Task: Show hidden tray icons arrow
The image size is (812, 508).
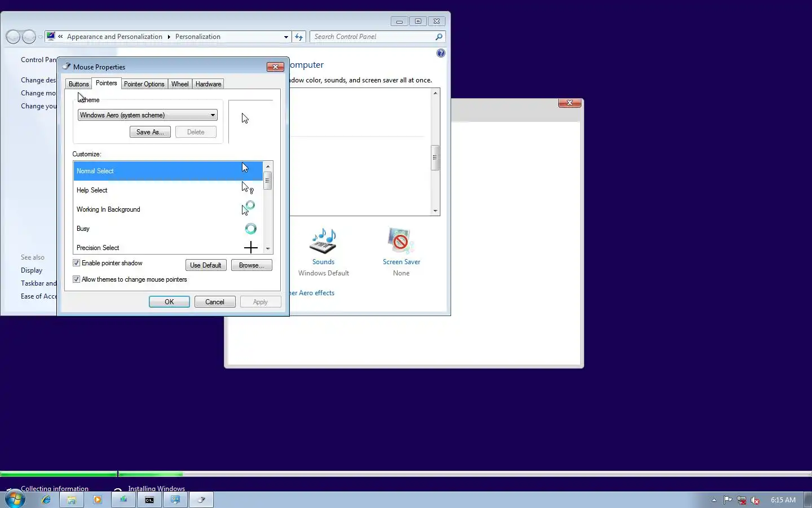Action: (x=714, y=500)
